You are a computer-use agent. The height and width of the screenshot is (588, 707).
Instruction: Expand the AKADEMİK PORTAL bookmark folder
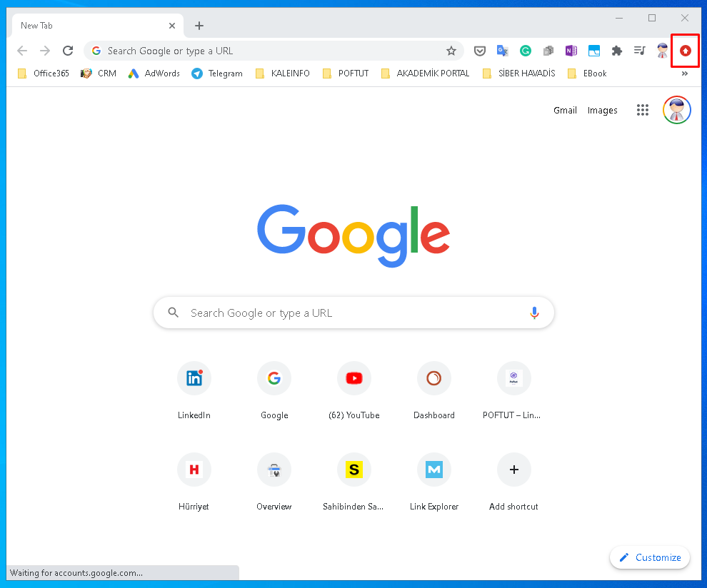(x=425, y=73)
